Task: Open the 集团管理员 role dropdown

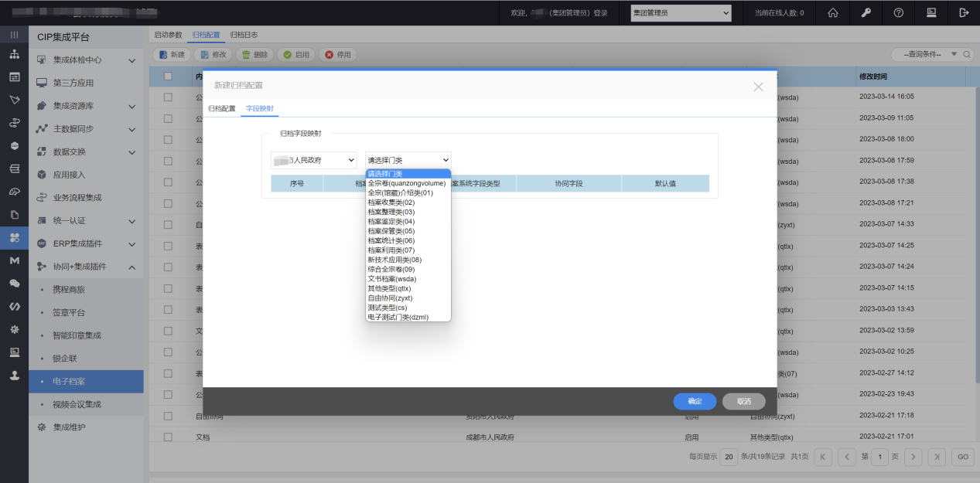Action: (681, 12)
